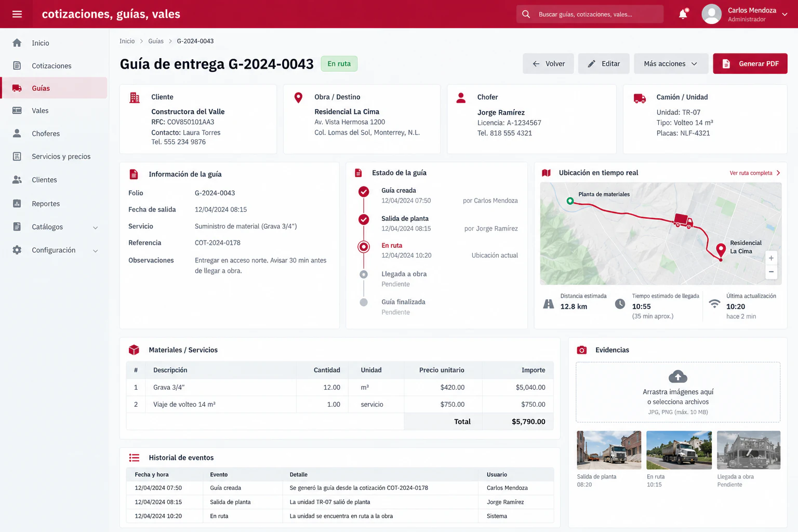
Task: Click the Ubicación en tiempo real map icon
Action: pyautogui.click(x=546, y=173)
